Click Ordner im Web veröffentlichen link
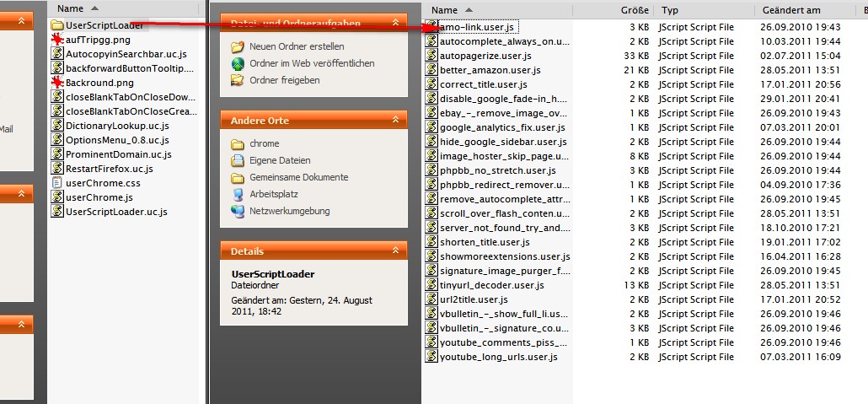 click(x=312, y=63)
